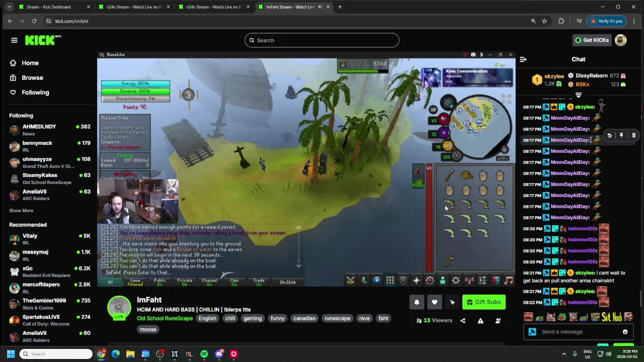
Task: Click the in-game Energy 100% bar
Action: tap(135, 83)
